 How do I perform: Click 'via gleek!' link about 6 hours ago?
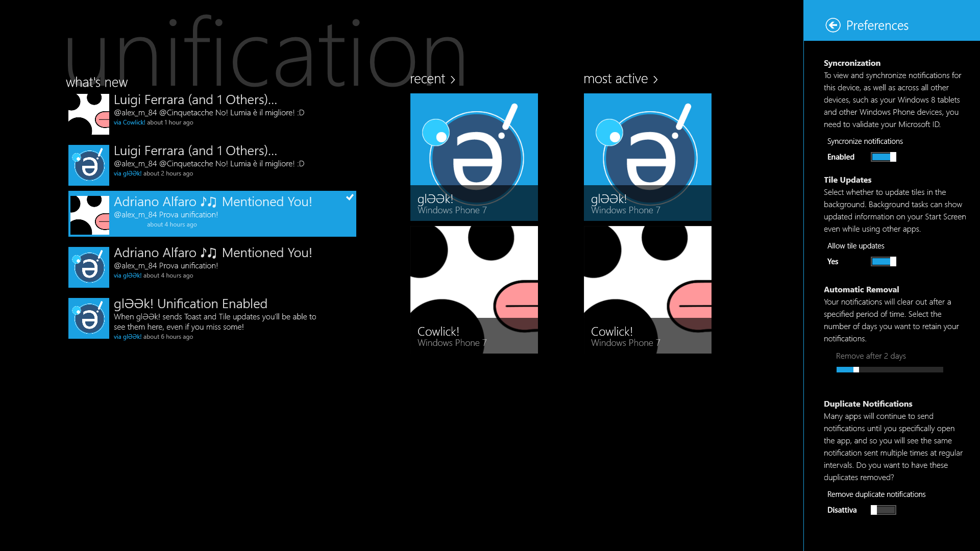click(128, 337)
